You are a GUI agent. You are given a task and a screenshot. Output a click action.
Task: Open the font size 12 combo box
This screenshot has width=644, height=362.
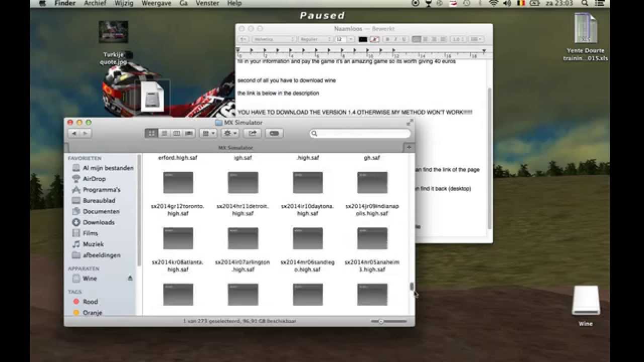click(345, 39)
